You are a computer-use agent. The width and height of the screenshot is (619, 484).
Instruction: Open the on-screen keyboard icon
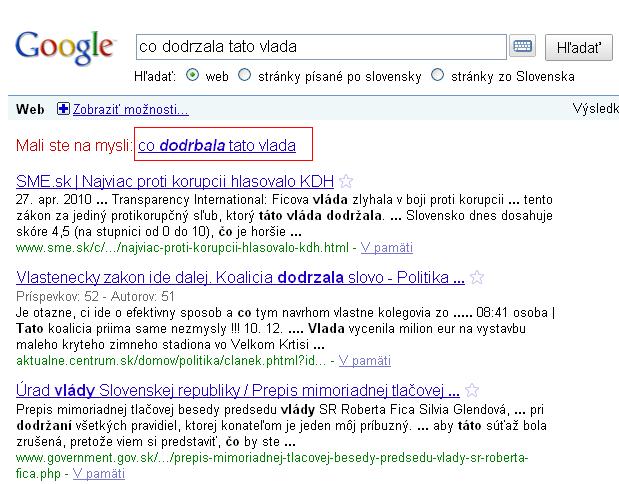point(522,46)
